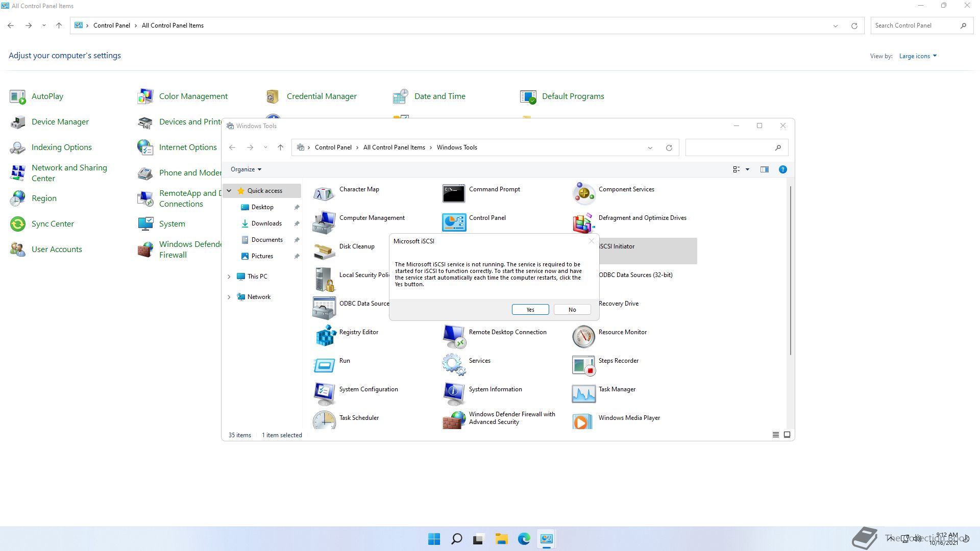
Task: Open Run icon
Action: click(324, 365)
